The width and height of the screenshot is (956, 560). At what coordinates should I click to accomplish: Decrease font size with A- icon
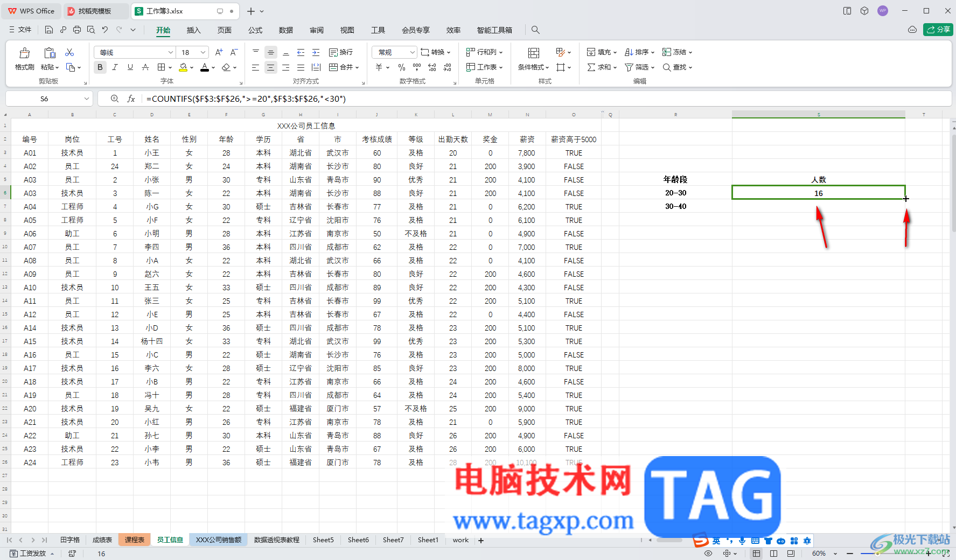coord(234,52)
